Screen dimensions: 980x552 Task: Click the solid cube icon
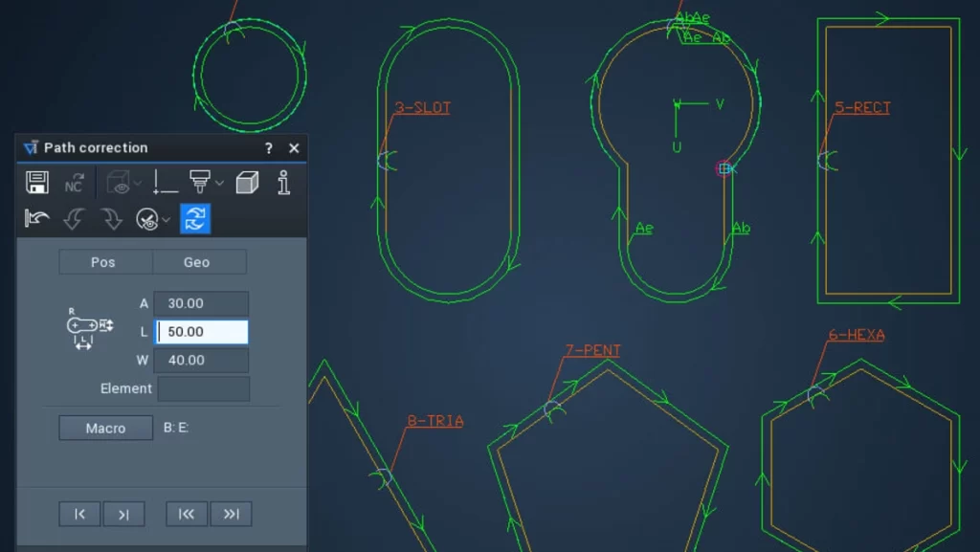[248, 183]
